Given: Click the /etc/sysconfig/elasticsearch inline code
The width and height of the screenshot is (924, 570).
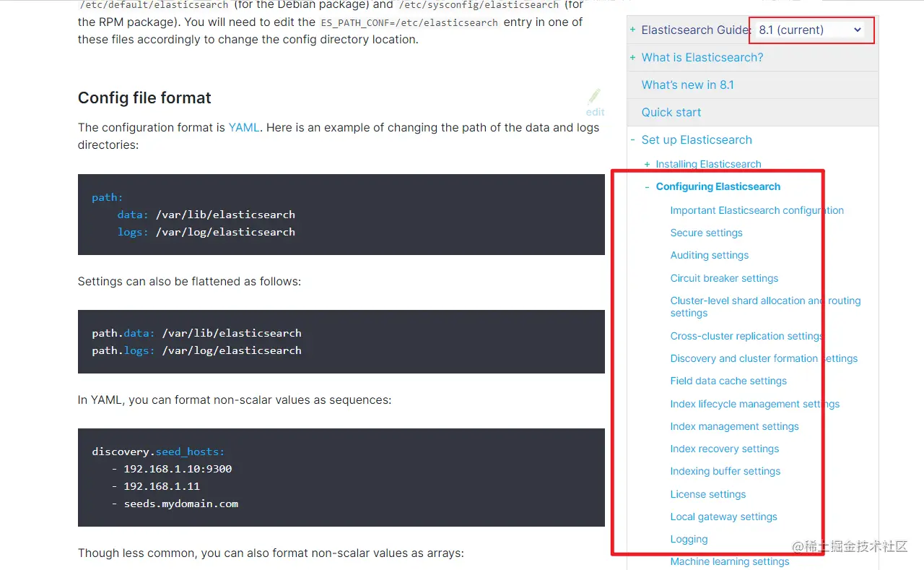Looking at the screenshot, I should 479,5.
